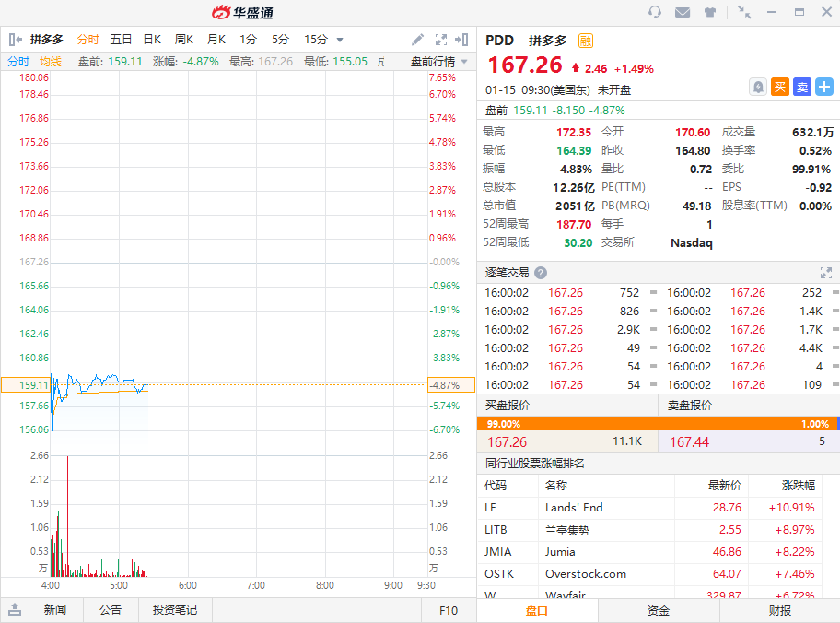Click the 拼多多 stock name in chart toolbar
Image resolution: width=840 pixels, height=623 pixels.
pos(47,39)
